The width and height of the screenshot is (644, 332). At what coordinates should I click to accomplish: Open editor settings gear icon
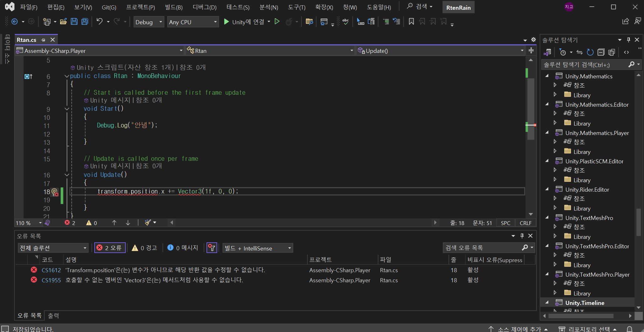[533, 40]
